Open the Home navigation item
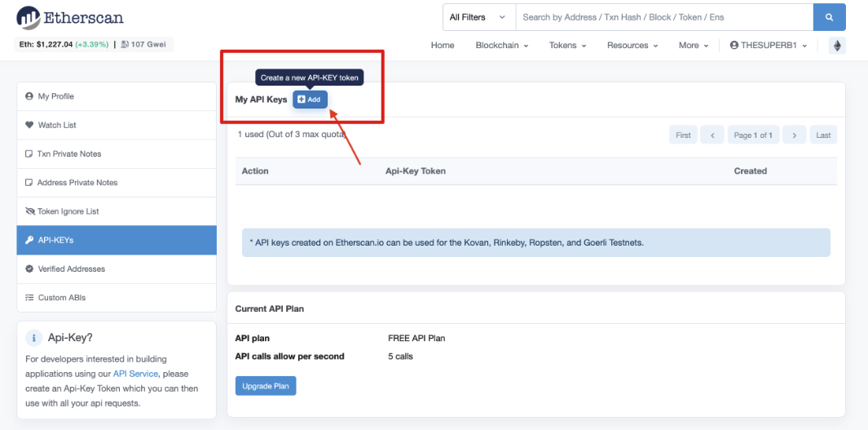This screenshot has height=430, width=868. pos(443,46)
